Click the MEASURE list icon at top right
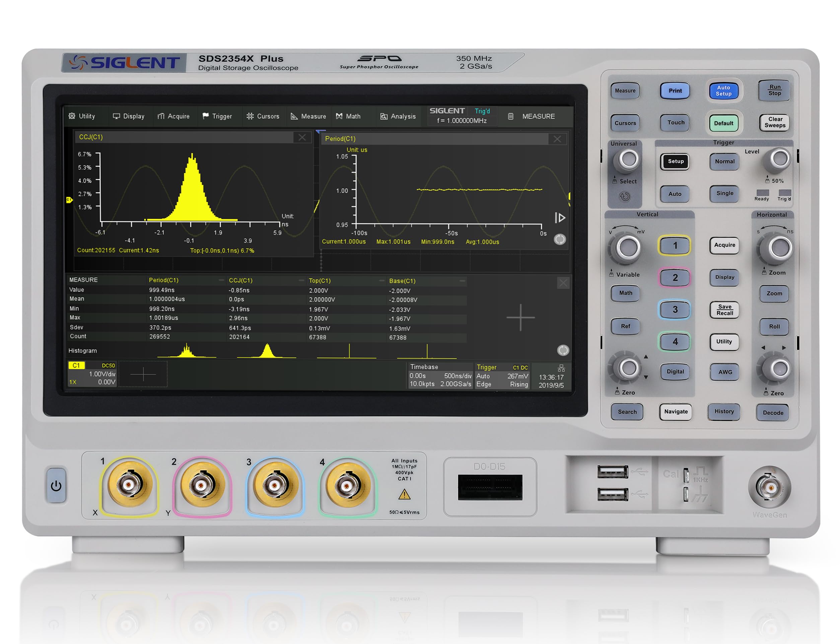This screenshot has height=644, width=840. pyautogui.click(x=510, y=116)
